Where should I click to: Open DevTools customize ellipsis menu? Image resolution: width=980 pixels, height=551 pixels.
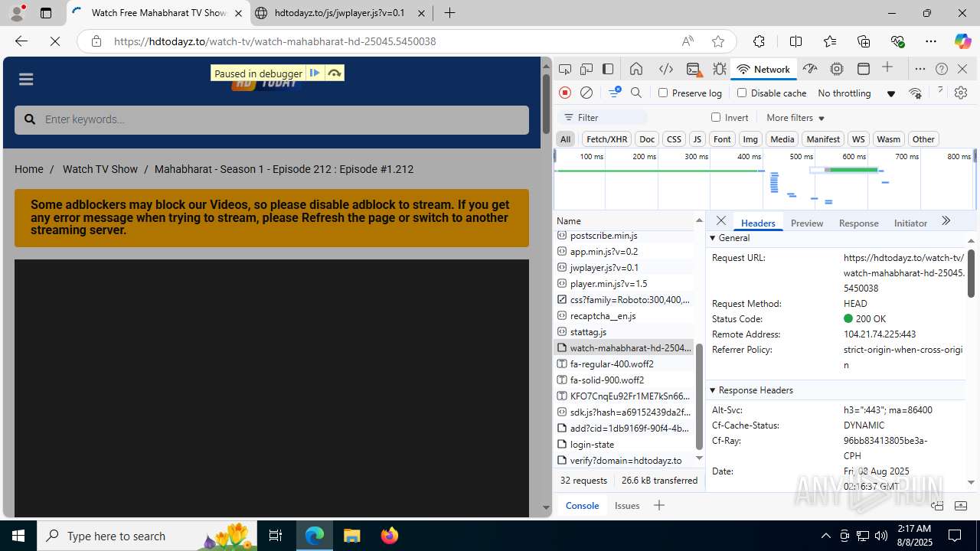click(920, 69)
